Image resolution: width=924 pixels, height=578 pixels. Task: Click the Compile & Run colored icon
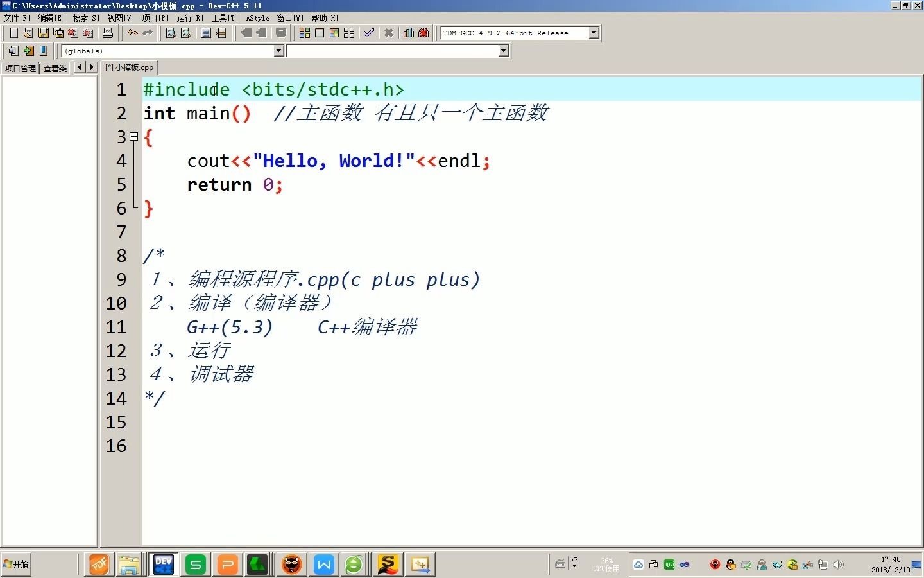point(334,33)
